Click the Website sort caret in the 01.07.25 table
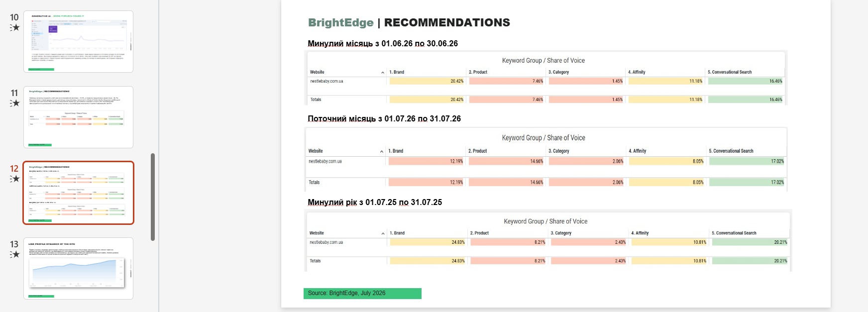 (x=383, y=233)
